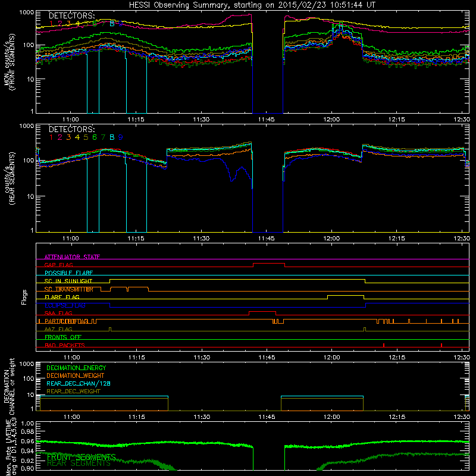Select detector 7 in the rear segments legend
This screenshot has height=476, width=476.
point(103,137)
